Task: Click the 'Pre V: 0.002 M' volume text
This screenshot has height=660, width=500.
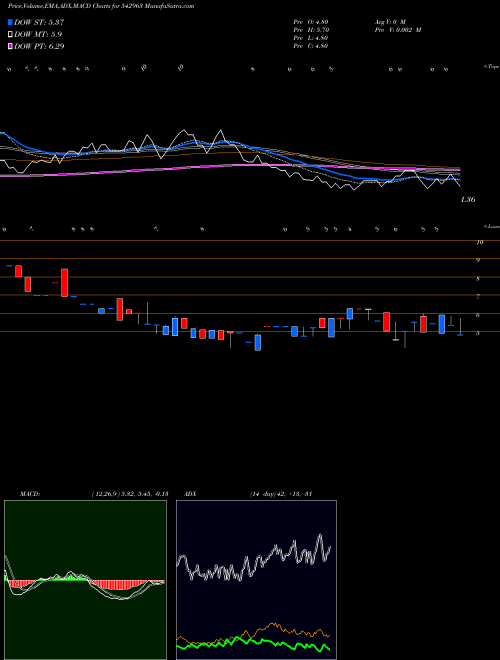Action: [398, 30]
